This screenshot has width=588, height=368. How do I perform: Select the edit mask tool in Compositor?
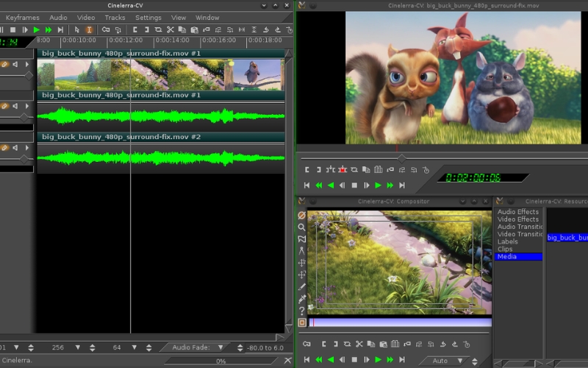point(301,238)
